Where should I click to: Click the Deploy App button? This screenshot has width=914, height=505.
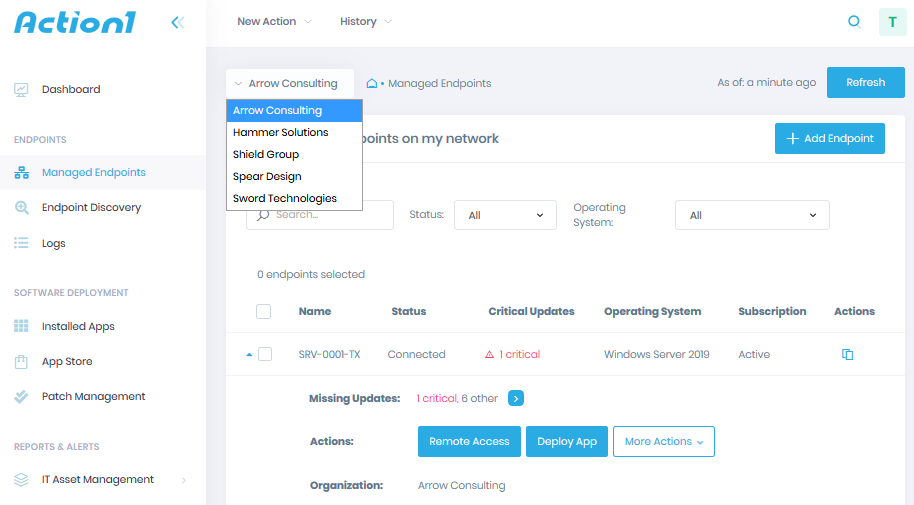click(567, 441)
